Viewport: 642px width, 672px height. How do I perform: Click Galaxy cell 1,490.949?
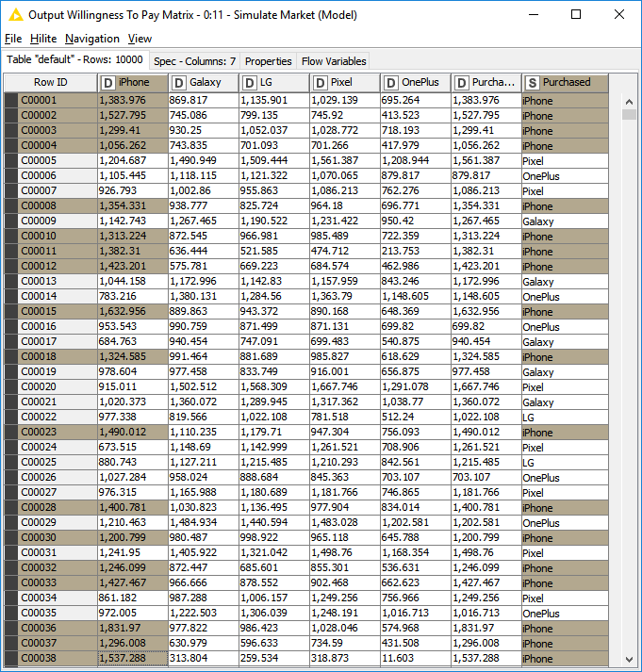pos(204,161)
